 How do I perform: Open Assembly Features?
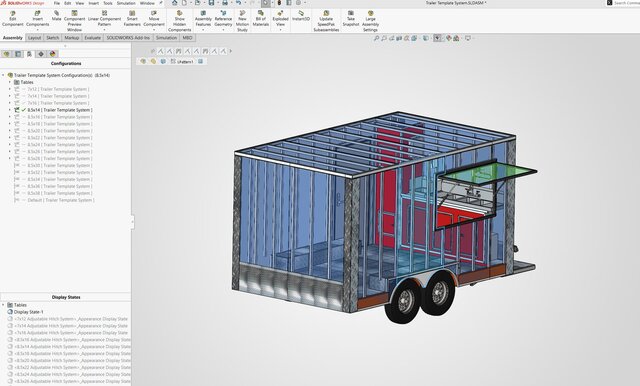(x=203, y=19)
